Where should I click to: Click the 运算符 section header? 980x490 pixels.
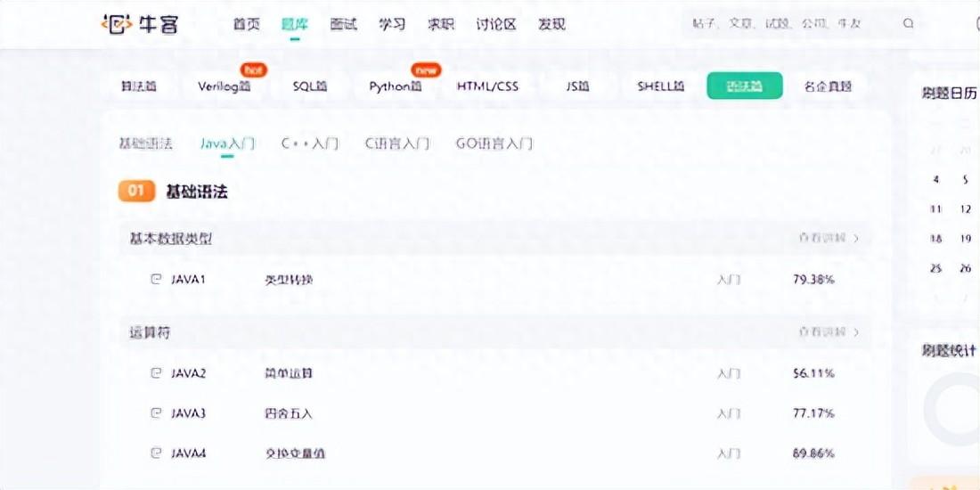tap(494, 332)
